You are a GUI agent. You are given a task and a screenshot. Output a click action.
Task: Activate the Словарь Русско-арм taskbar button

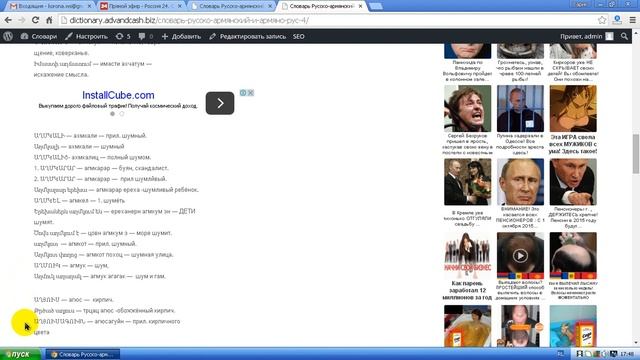coord(83,354)
